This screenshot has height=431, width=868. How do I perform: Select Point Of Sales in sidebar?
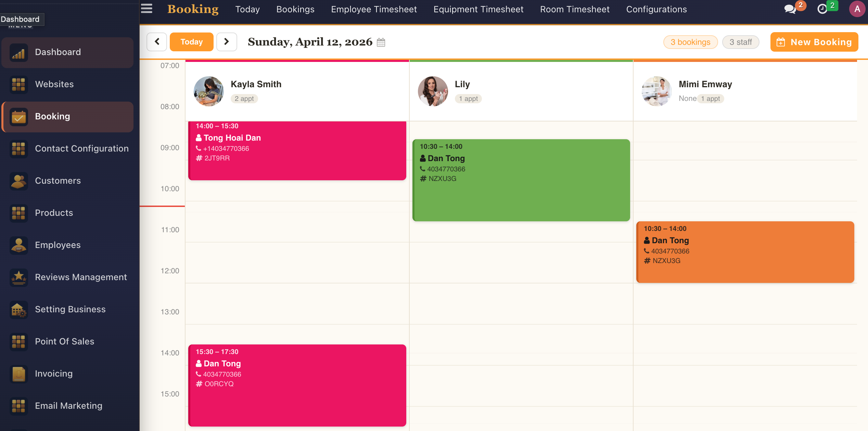coord(67,342)
